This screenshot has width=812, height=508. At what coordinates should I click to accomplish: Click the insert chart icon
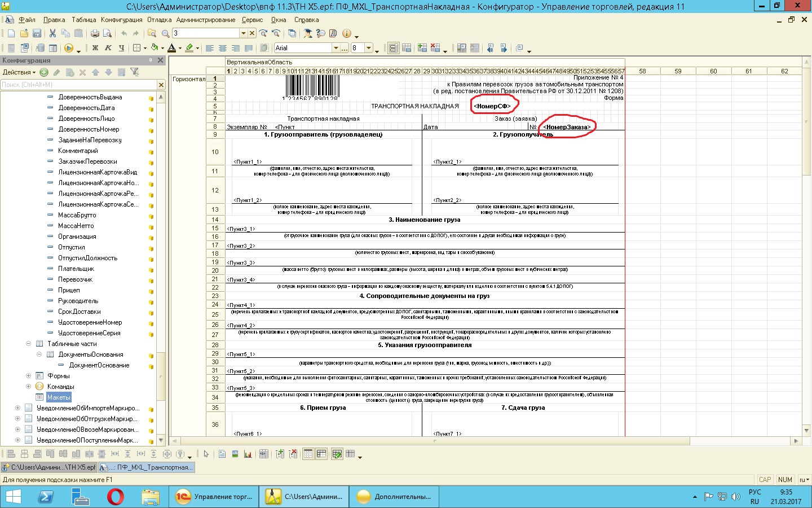pos(248,454)
